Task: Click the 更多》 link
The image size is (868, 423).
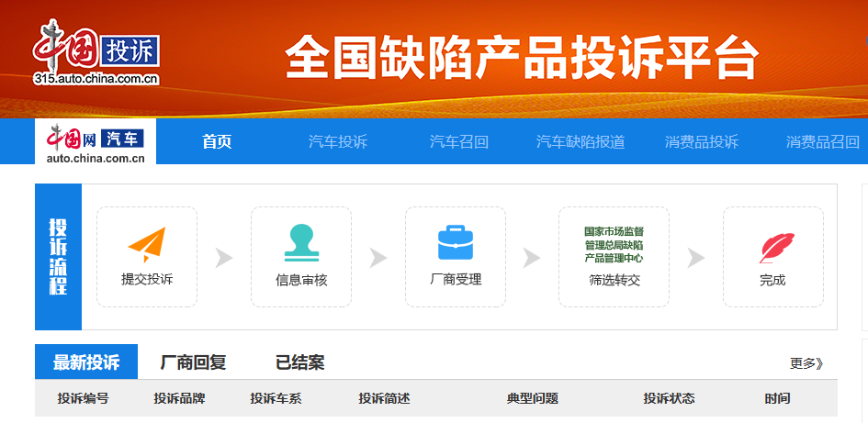Action: click(806, 363)
